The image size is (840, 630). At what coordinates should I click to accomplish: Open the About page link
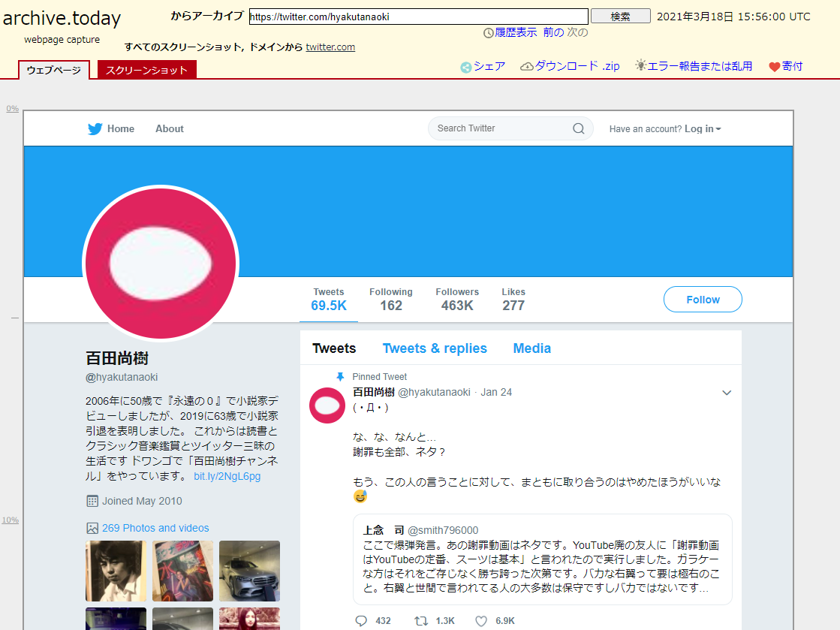[x=170, y=128]
